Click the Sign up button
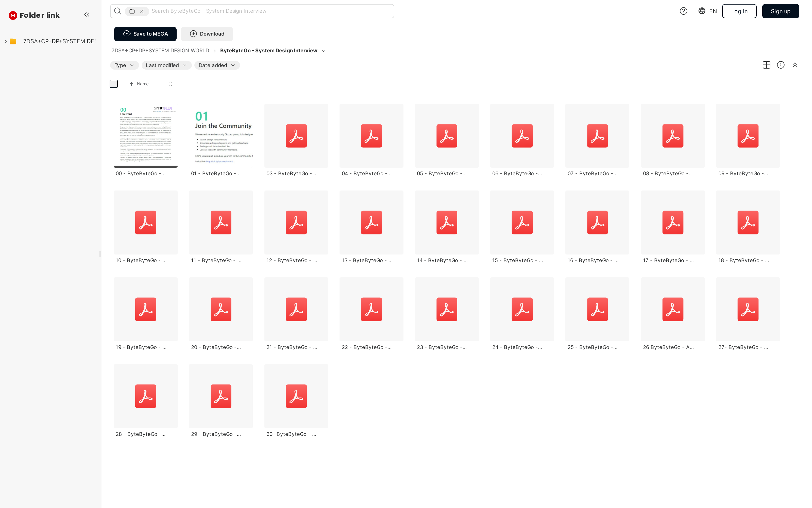 [x=781, y=11]
